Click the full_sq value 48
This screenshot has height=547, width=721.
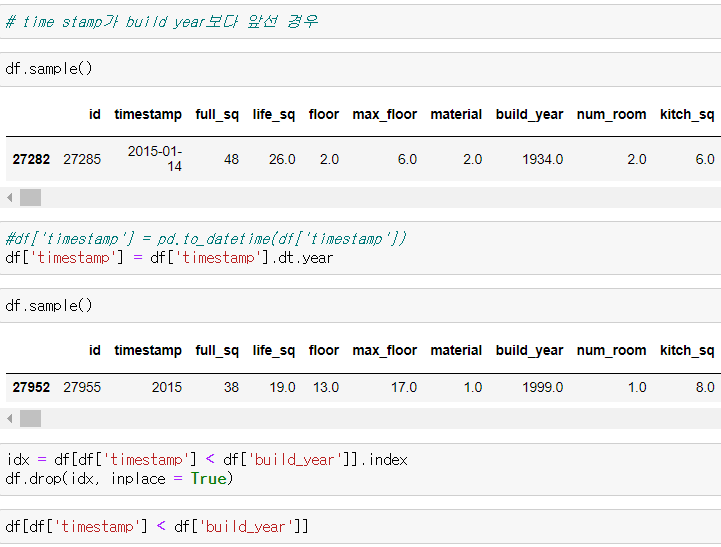pyautogui.click(x=231, y=160)
